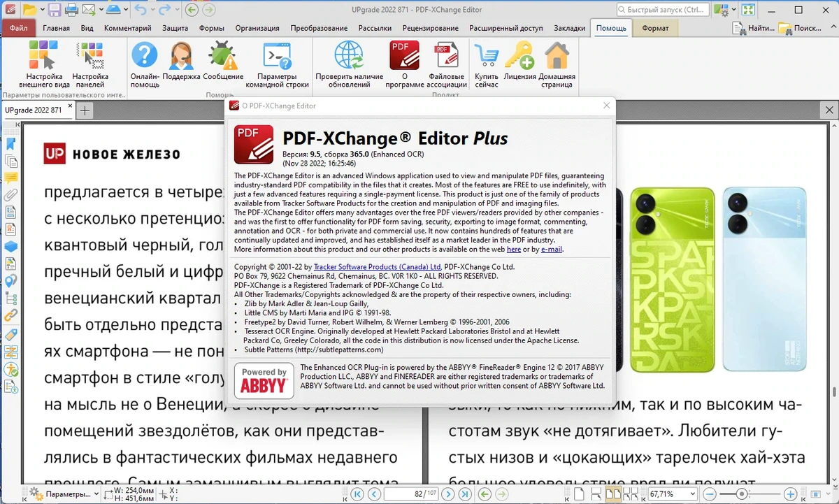Viewport: 839px width, 504px height.
Task: Expand the Scan dropdown arrow
Action: click(x=125, y=10)
